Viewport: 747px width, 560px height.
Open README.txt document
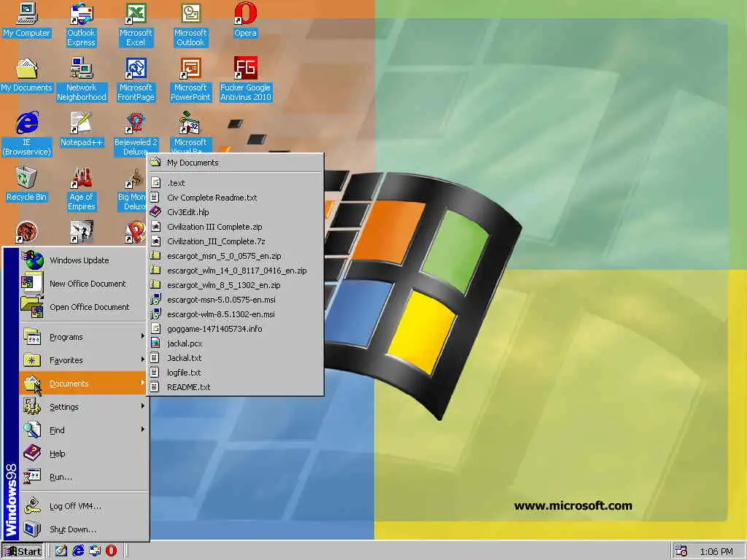point(236,387)
